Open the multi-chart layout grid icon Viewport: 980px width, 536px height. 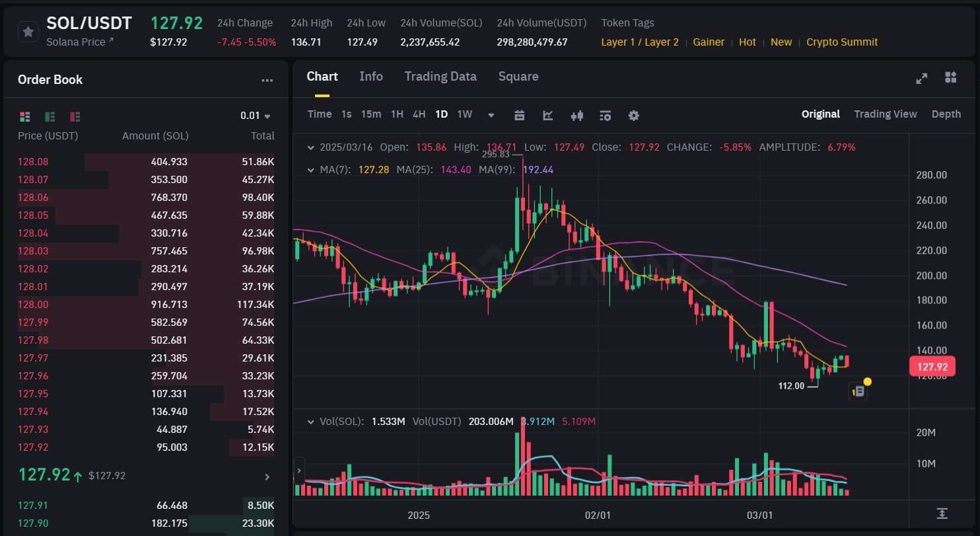click(950, 77)
